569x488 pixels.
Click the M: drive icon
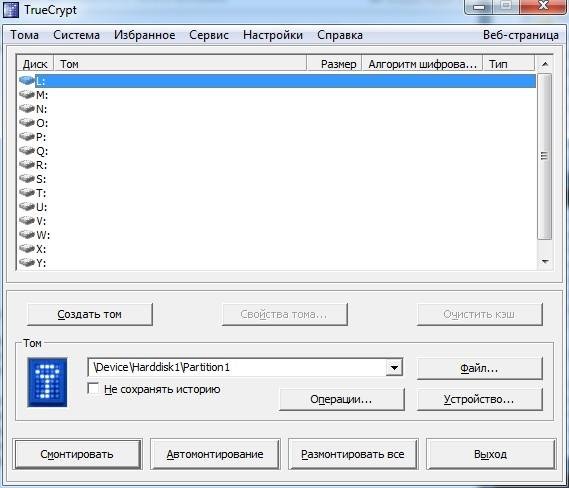click(x=27, y=94)
